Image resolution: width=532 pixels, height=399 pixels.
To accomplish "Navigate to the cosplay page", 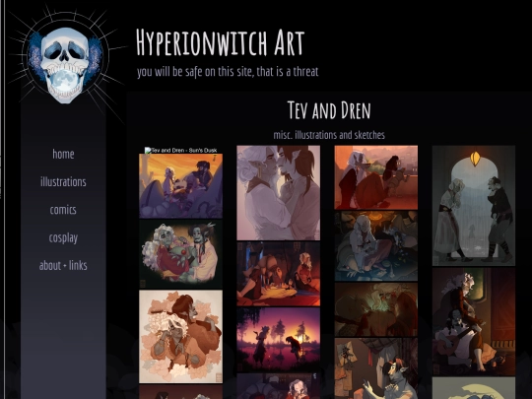I will (x=63, y=237).
